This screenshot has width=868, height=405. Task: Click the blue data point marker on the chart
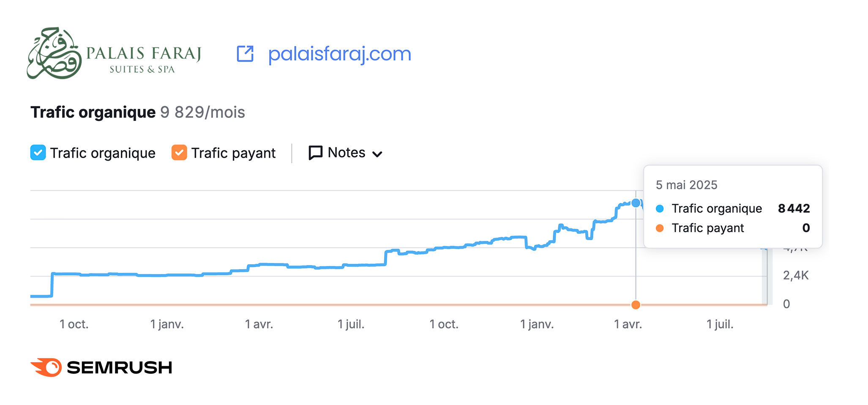[636, 203]
